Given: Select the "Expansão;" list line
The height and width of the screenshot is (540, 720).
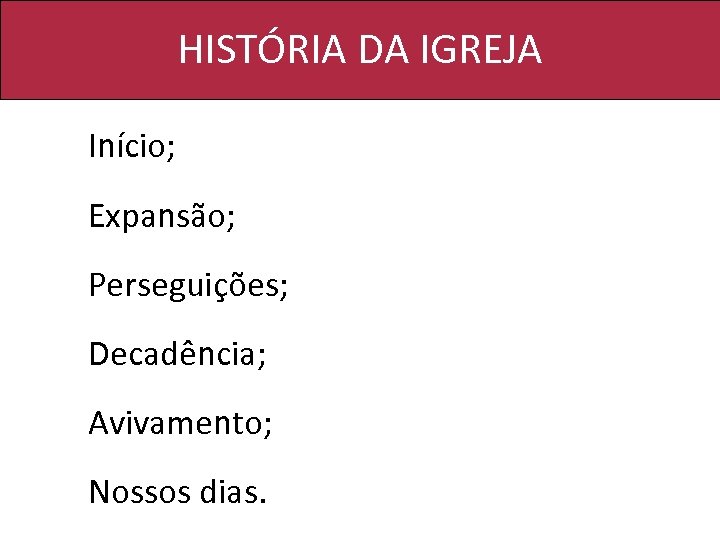Looking at the screenshot, I should 162,216.
